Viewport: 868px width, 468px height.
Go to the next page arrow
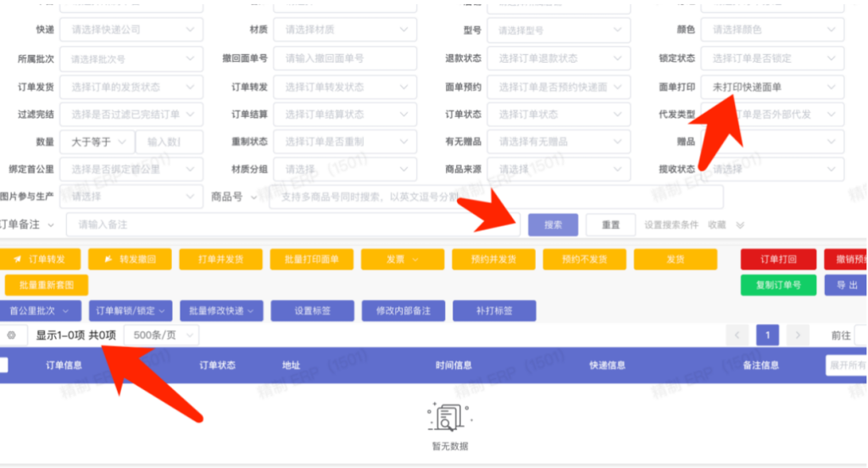point(797,336)
